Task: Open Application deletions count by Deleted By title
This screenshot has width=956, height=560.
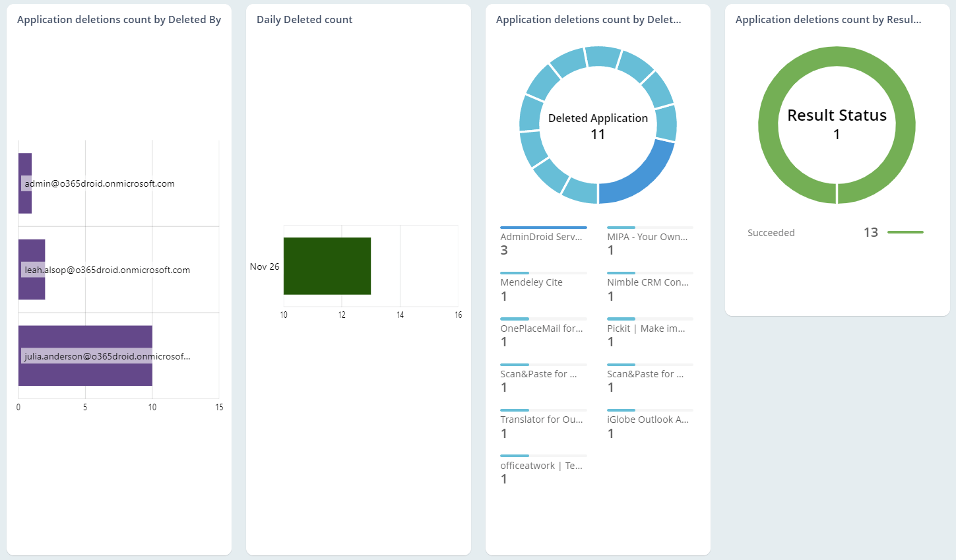Action: tap(119, 20)
